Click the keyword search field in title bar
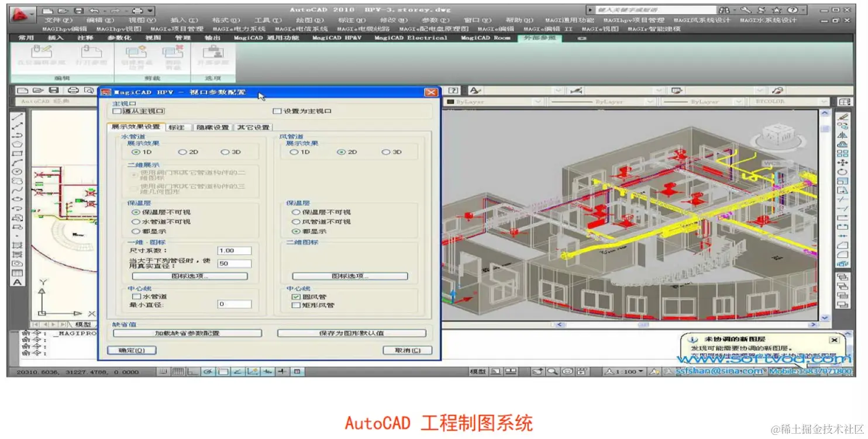This screenshot has width=868, height=439. [655, 11]
